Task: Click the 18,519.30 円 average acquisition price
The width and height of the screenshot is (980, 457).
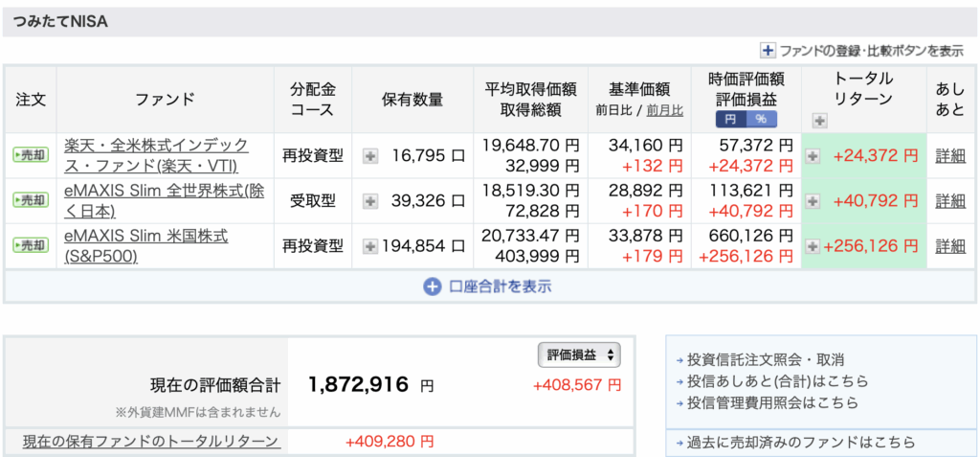Action: (530, 191)
